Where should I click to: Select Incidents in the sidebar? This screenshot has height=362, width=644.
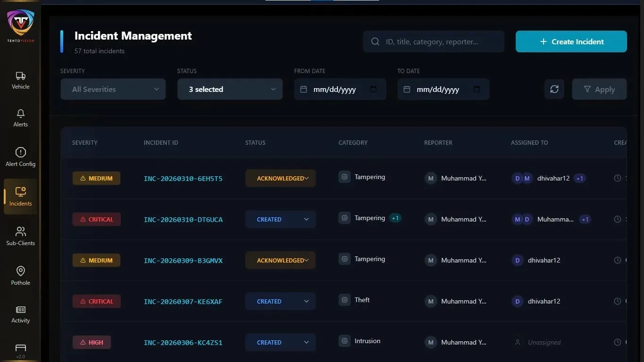tap(20, 197)
